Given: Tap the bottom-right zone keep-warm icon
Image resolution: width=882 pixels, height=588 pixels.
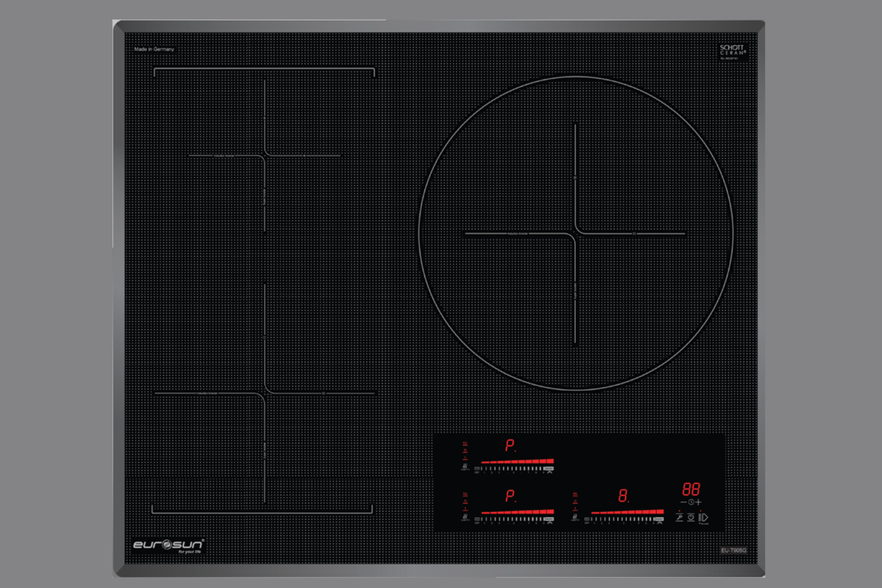Looking at the screenshot, I should pos(575,517).
